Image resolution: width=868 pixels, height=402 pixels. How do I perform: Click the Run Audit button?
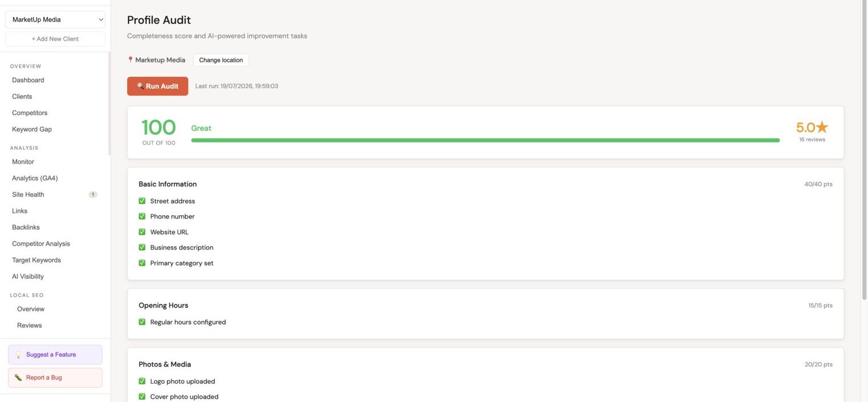(157, 86)
